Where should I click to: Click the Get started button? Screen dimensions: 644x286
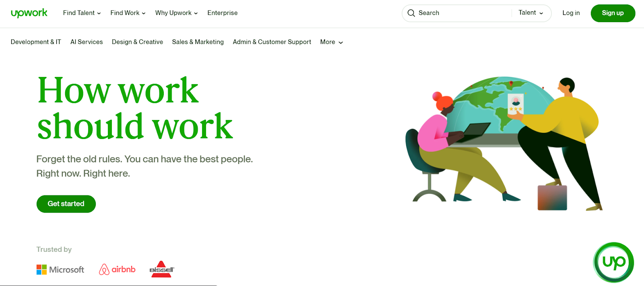point(66,204)
